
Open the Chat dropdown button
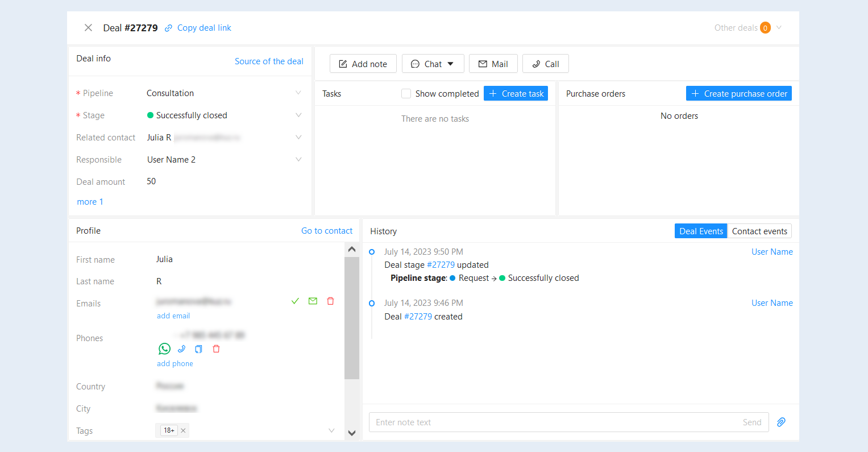pos(433,64)
